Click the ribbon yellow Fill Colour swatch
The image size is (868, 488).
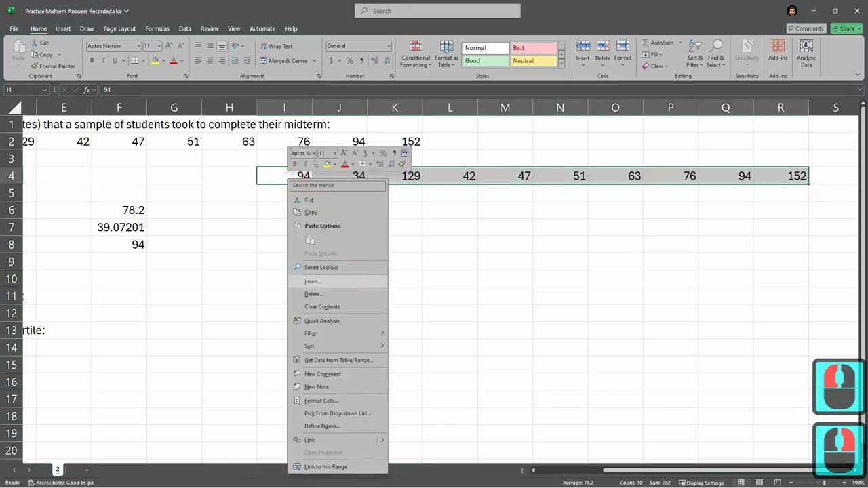(x=155, y=61)
